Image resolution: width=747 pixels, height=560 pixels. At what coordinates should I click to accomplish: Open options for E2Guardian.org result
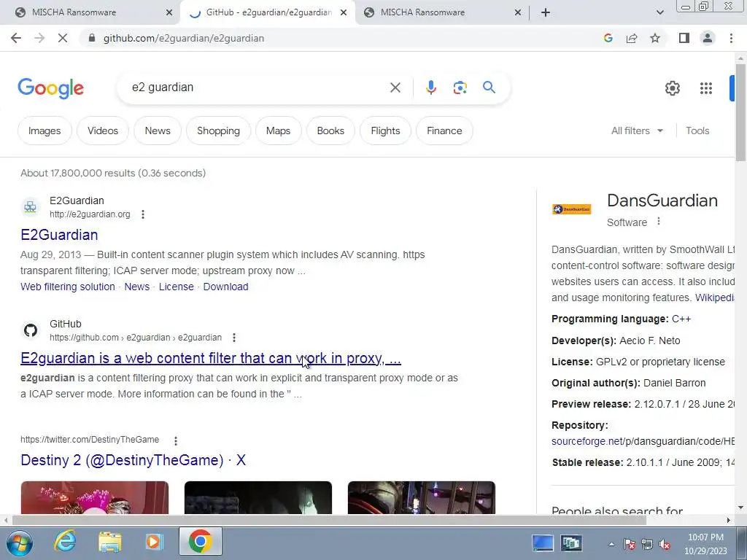pos(143,214)
